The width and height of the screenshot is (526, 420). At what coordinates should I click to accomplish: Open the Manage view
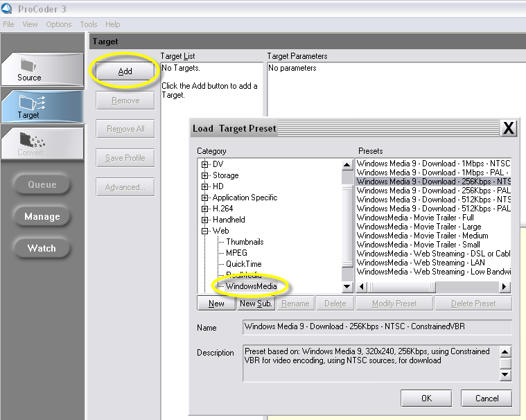coord(42,216)
